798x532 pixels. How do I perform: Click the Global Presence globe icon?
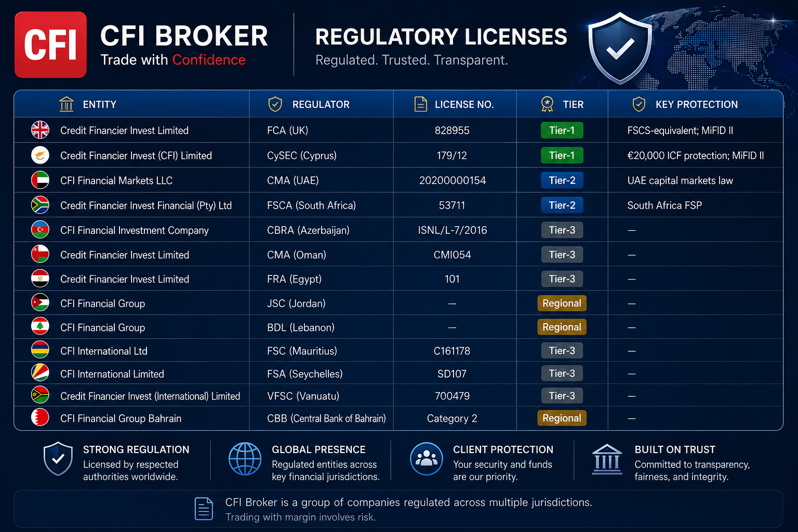[245, 459]
